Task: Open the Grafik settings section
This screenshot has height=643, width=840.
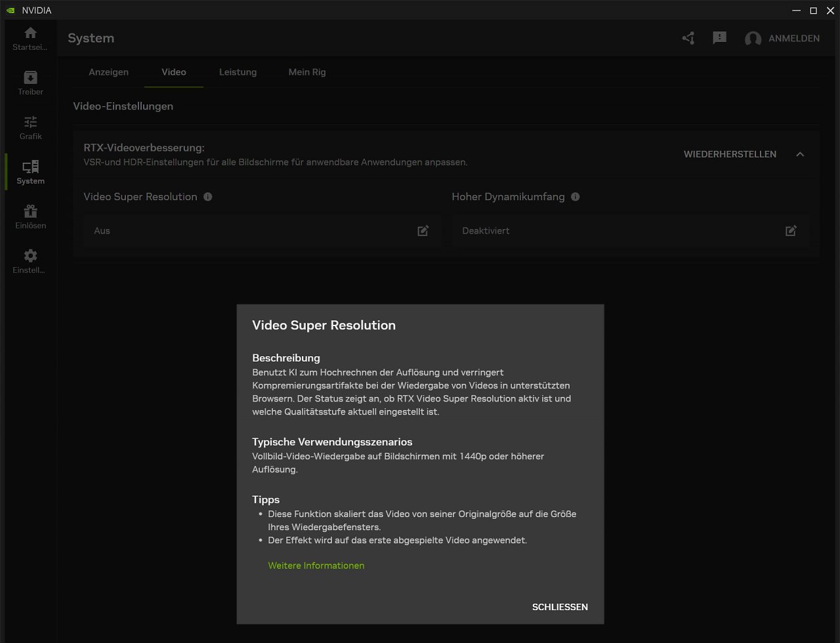Action: (30, 128)
